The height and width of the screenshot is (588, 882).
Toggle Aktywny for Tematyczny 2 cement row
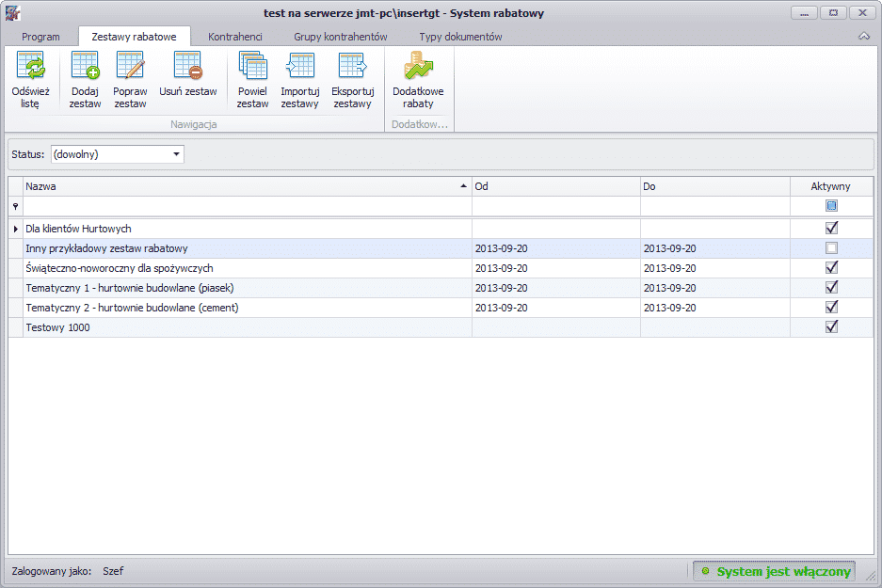[x=831, y=307]
